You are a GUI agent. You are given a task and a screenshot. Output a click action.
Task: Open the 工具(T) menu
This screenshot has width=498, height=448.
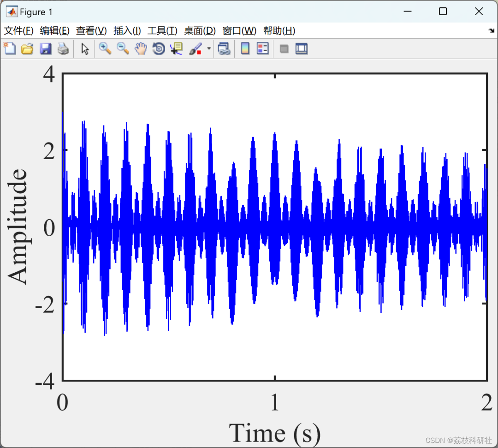(x=162, y=30)
